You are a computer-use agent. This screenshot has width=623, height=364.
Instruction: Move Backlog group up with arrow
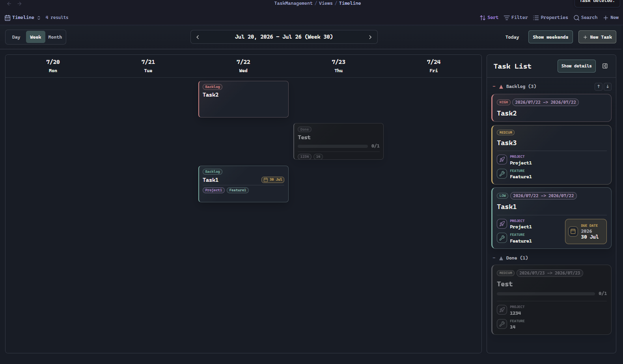tap(599, 86)
